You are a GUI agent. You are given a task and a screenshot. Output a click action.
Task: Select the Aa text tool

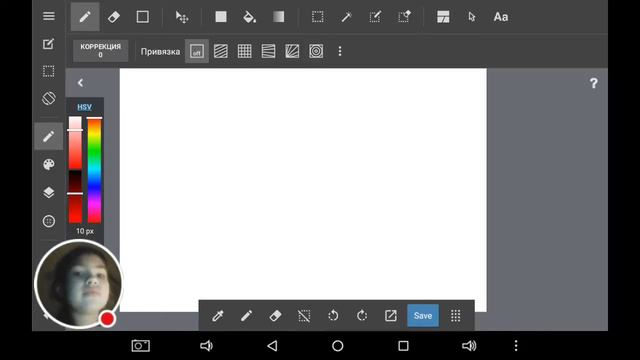(500, 17)
